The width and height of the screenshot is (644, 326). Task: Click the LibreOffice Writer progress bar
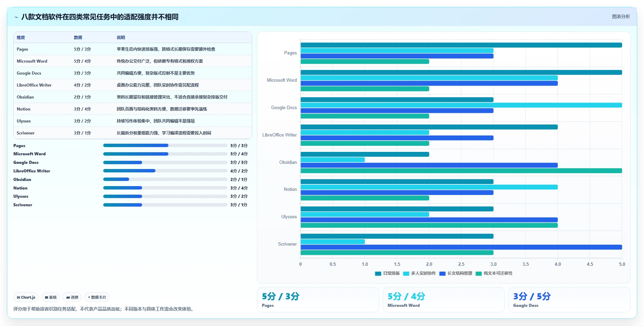click(165, 171)
